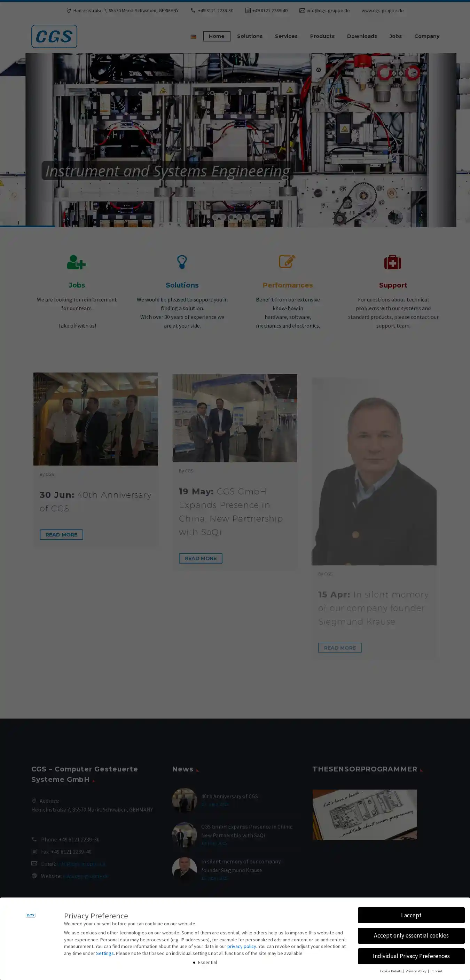Expand the Company navigation item
This screenshot has width=470, height=980.
(x=426, y=36)
